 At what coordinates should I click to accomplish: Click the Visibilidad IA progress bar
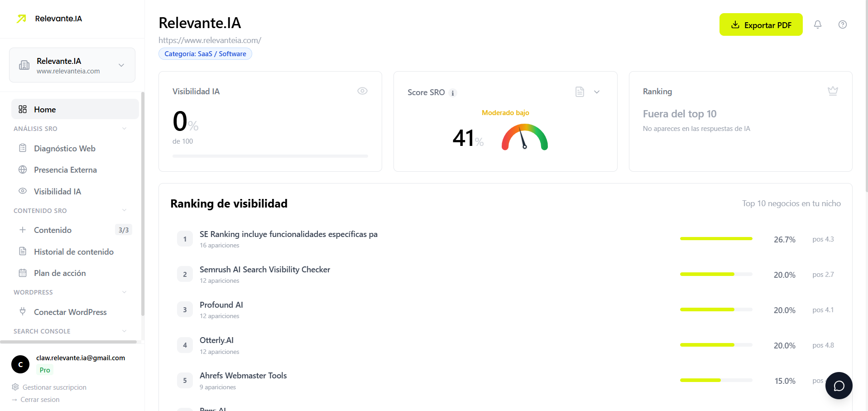[270, 156]
